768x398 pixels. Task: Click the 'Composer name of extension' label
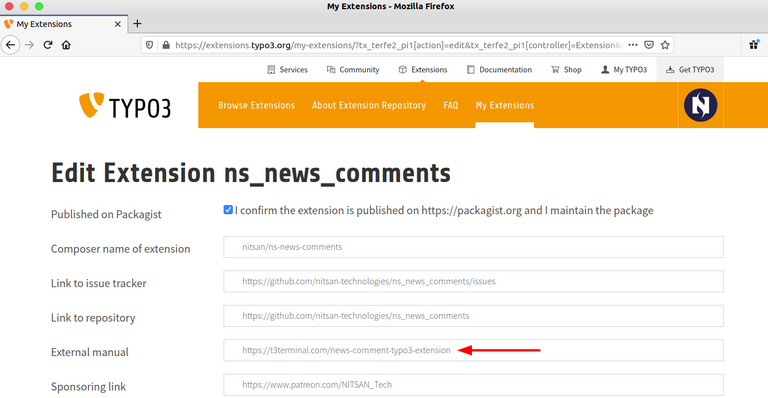(120, 249)
